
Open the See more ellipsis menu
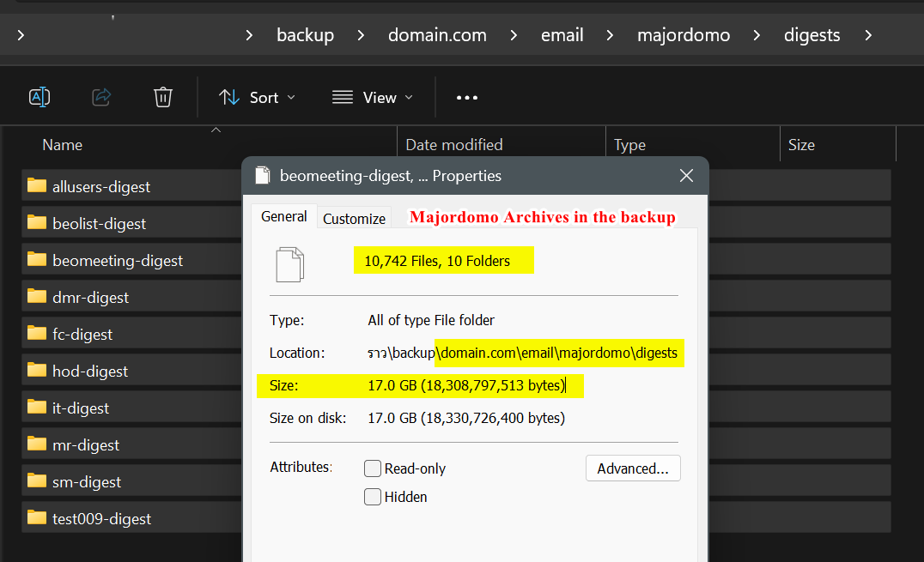(466, 97)
